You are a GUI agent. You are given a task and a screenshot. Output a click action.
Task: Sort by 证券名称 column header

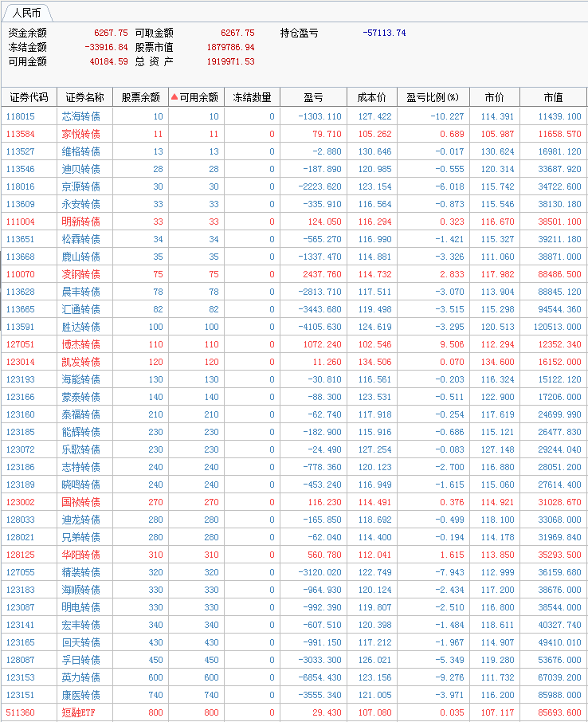[x=84, y=97]
